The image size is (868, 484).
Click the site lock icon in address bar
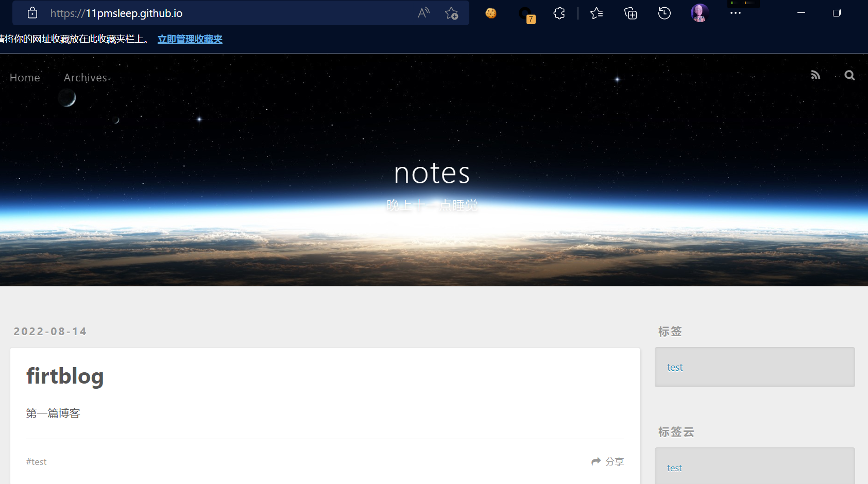[x=32, y=13]
